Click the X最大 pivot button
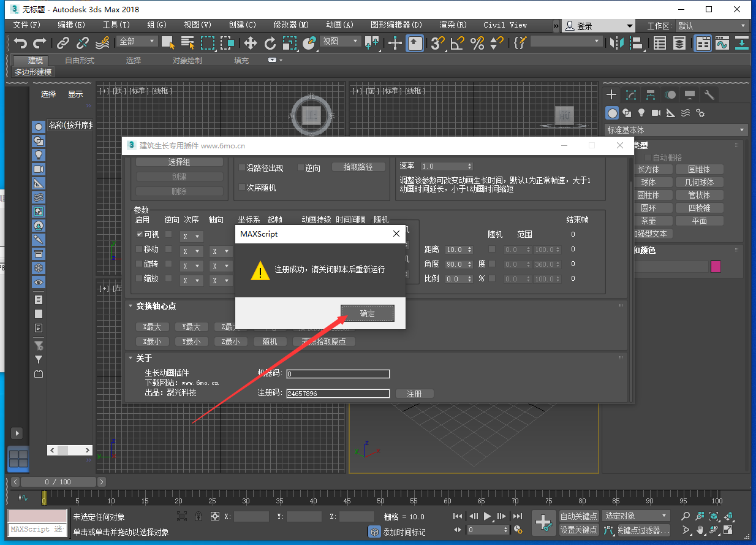The height and width of the screenshot is (545, 756). point(152,327)
